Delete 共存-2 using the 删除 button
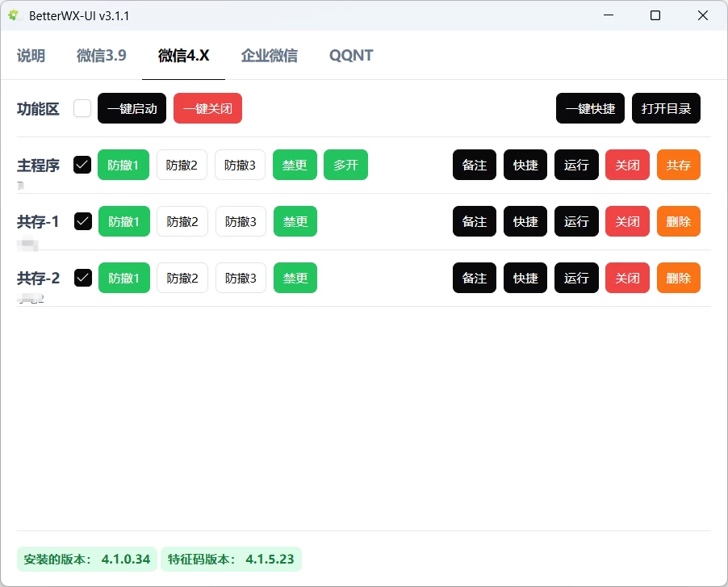This screenshot has height=587, width=728. [678, 278]
